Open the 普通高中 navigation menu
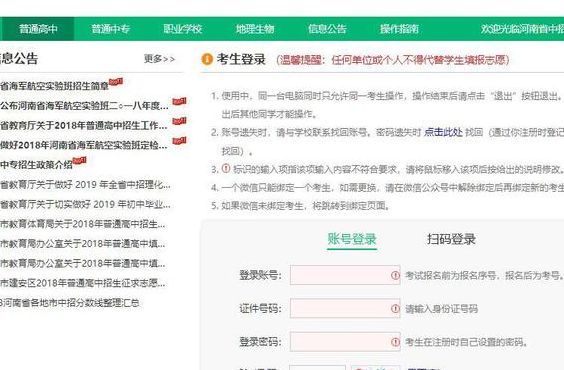 pos(38,29)
